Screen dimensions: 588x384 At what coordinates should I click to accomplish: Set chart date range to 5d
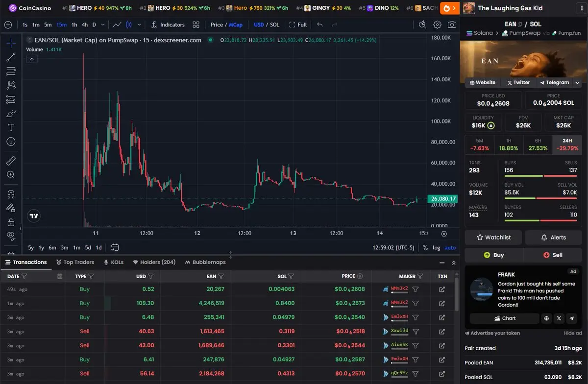click(x=88, y=247)
